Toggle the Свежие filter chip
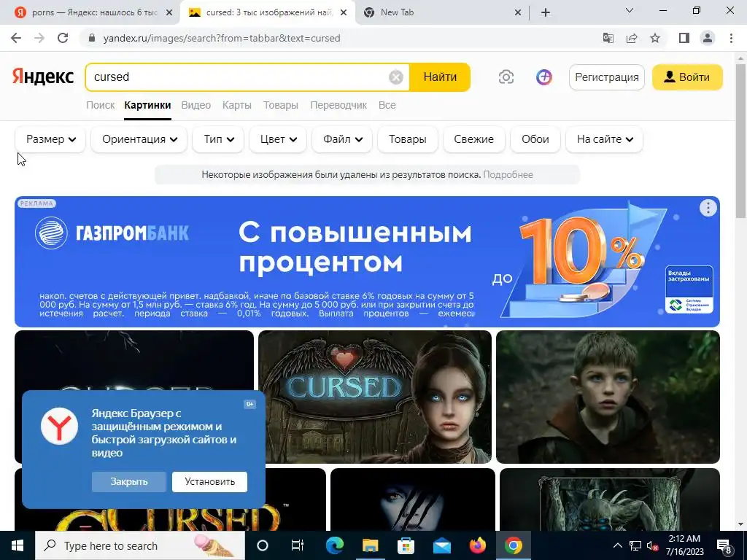The image size is (747, 560). pos(473,139)
